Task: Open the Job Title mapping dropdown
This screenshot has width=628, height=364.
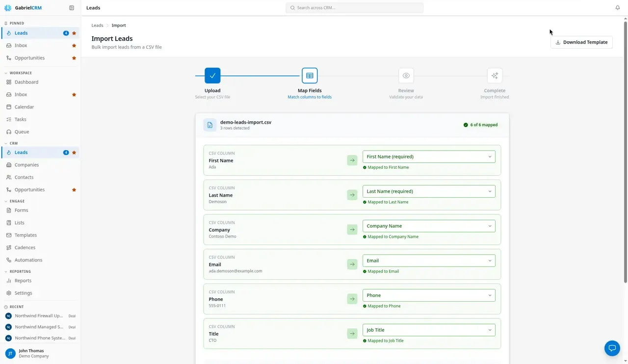Action: [x=429, y=330]
